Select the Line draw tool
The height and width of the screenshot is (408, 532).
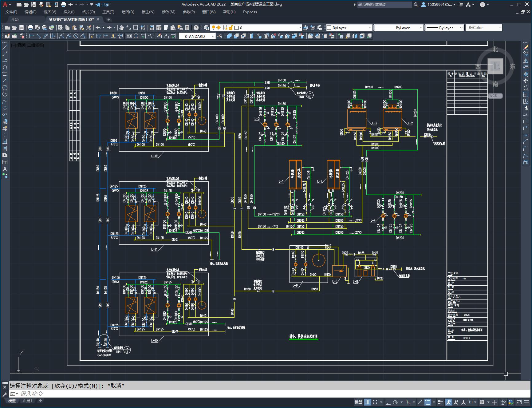5,47
